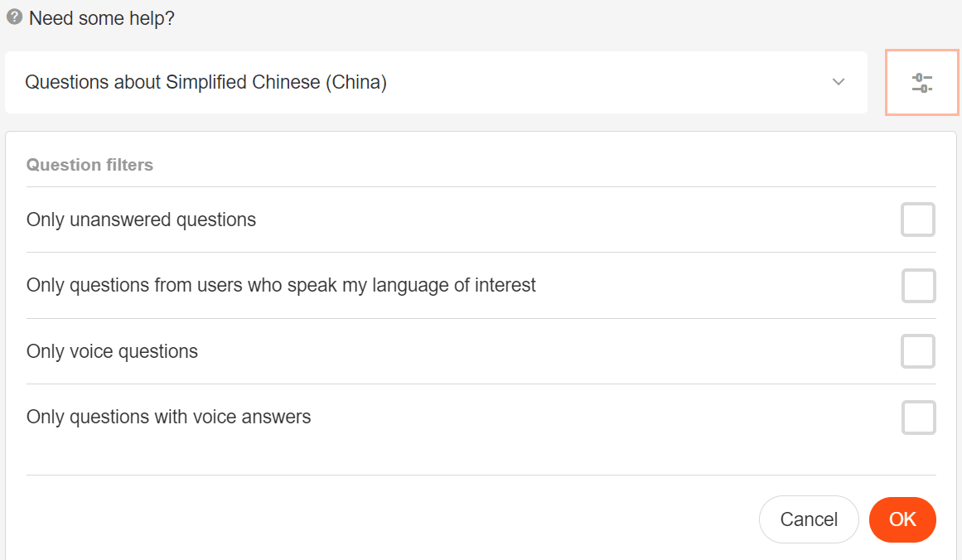Click the "Only voice questions" label text

112,352
